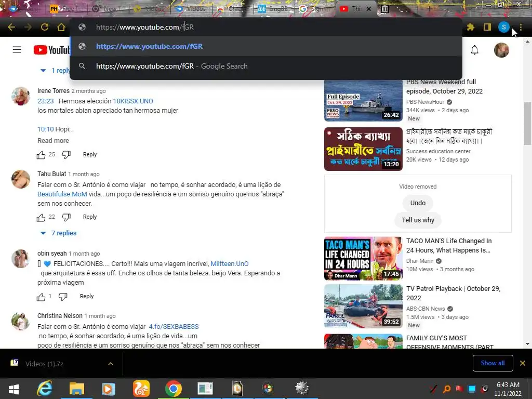
Task: Close the downloads bar with X
Action: (x=523, y=363)
